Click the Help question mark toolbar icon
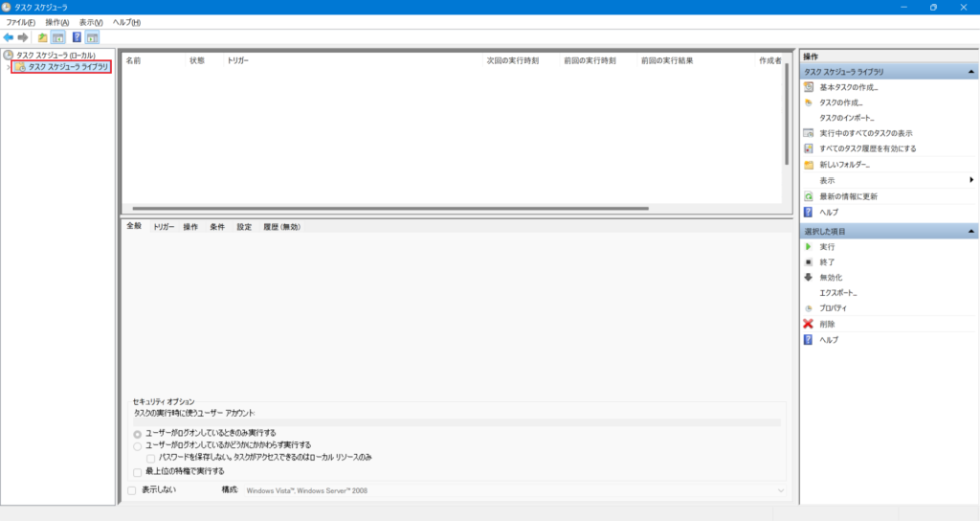 pyautogui.click(x=77, y=37)
